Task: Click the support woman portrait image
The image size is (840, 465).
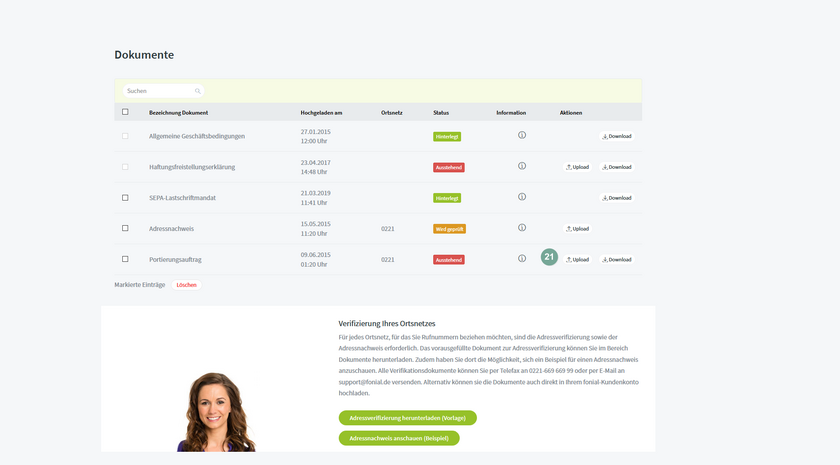Action: pos(217,412)
